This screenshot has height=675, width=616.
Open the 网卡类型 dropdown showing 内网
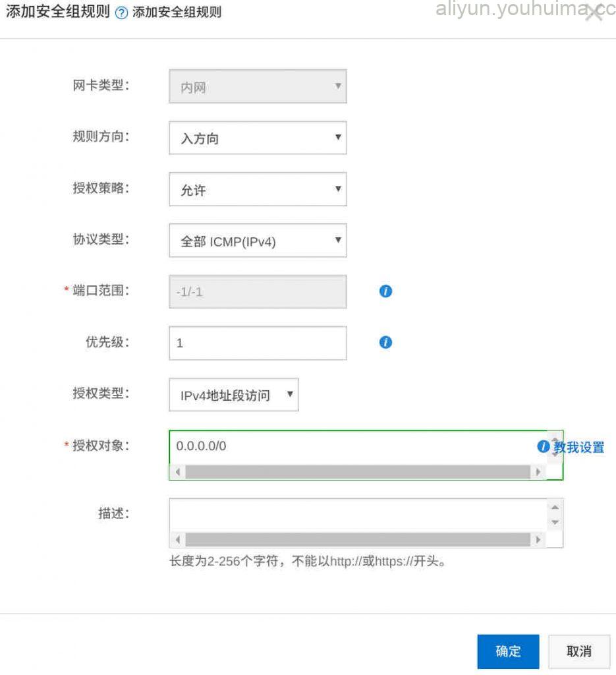(258, 86)
